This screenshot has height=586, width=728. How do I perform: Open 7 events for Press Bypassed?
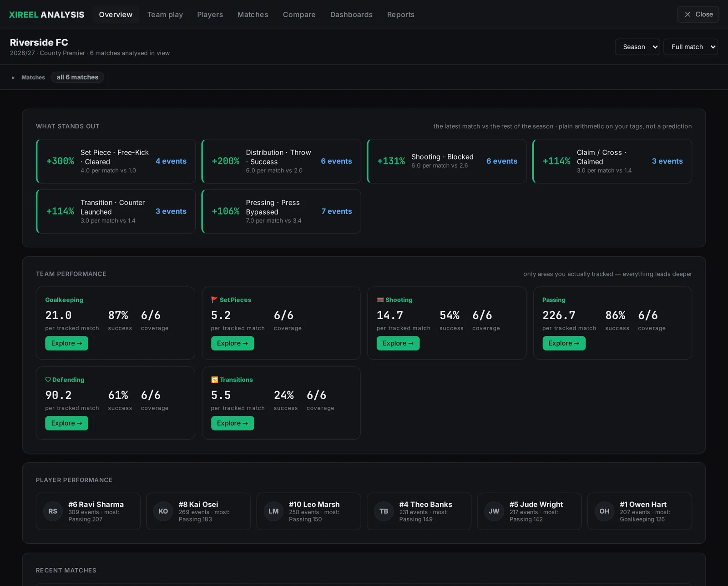pos(337,211)
